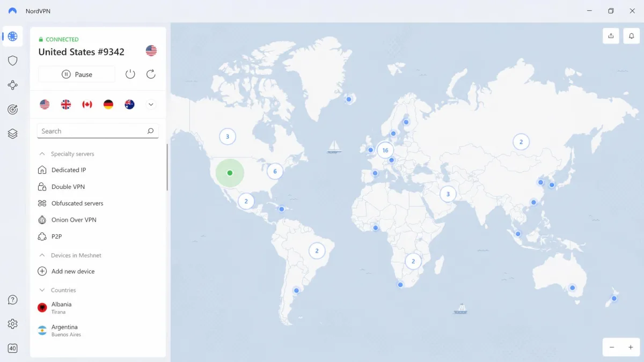Click the Canada cluster labeled 3
The width and height of the screenshot is (644, 362).
[x=228, y=137]
